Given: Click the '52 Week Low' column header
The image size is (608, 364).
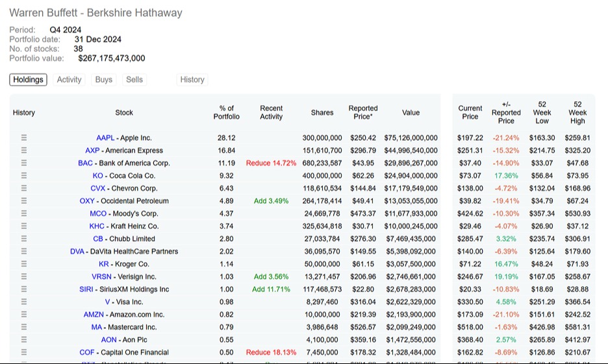Looking at the screenshot, I should click(542, 113).
